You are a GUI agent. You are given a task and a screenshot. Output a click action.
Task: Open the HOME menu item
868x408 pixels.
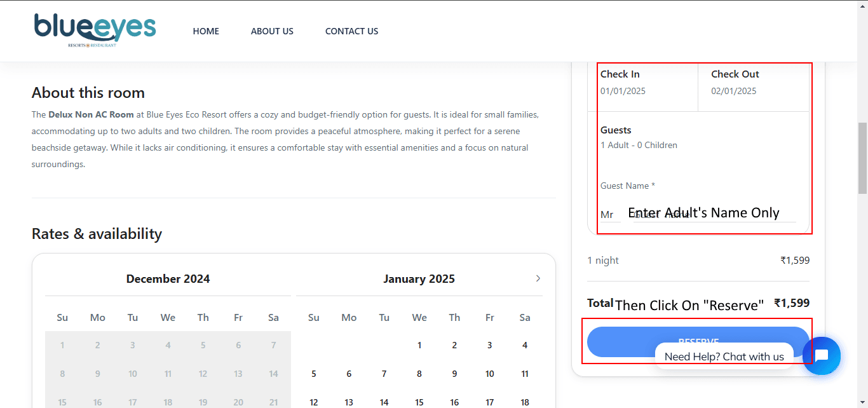point(206,31)
